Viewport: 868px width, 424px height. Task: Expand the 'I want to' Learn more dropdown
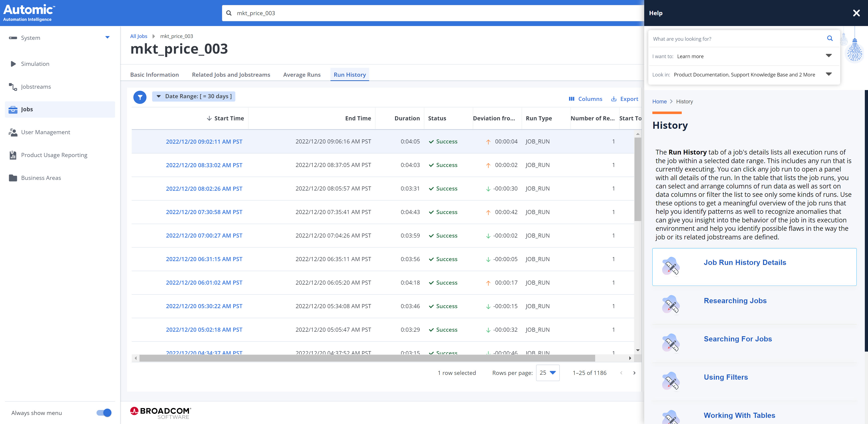829,55
